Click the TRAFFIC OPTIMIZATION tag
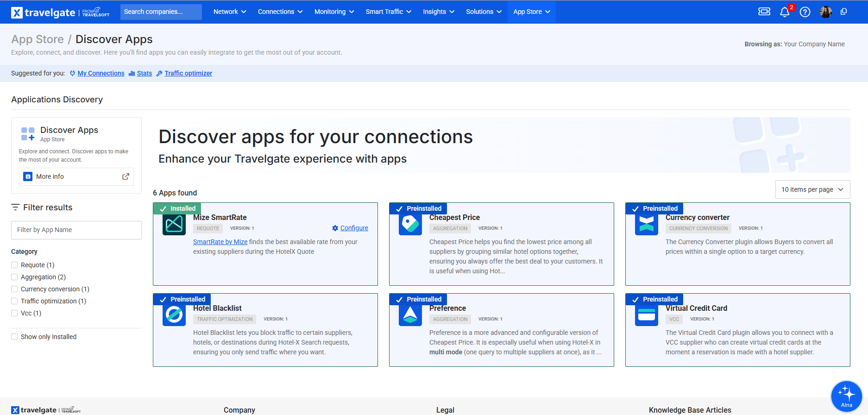The height and width of the screenshot is (415, 868). (x=225, y=319)
